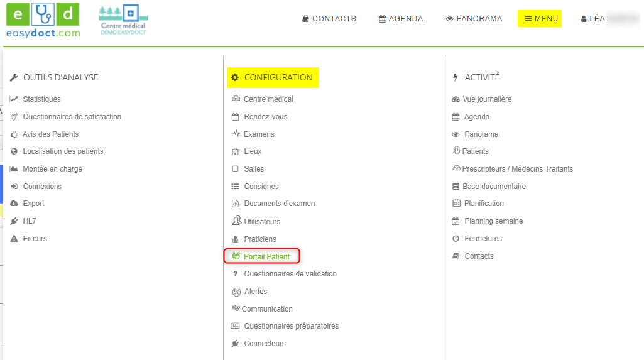644x360 pixels.
Task: Click the Statistiques chart icon
Action: click(x=14, y=99)
